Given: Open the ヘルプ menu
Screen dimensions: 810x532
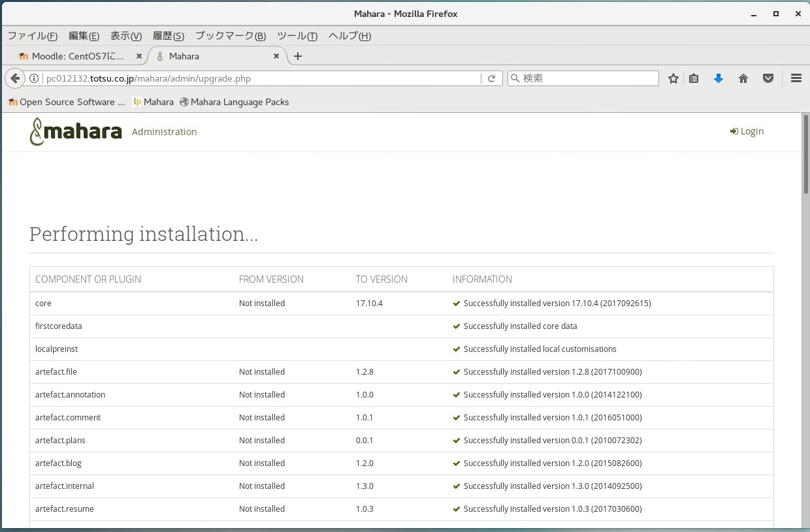Looking at the screenshot, I should (349, 36).
